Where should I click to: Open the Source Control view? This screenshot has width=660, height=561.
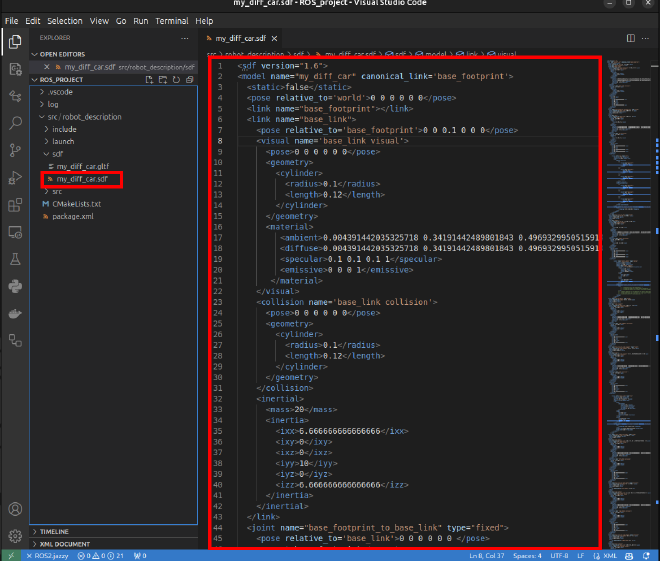point(15,150)
